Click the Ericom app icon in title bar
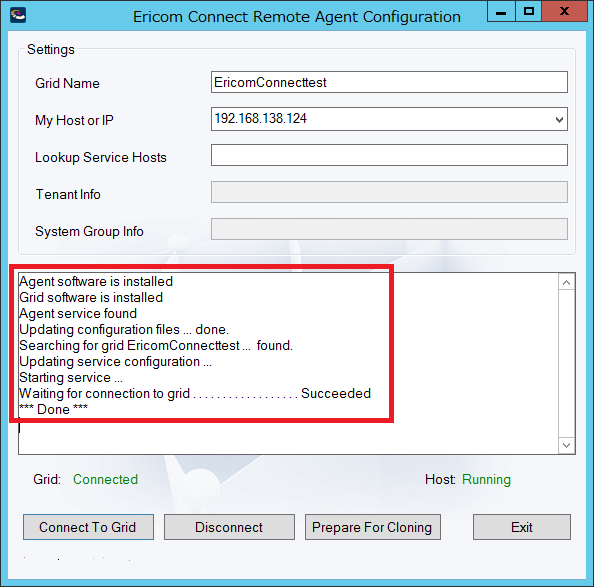594x587 pixels. pyautogui.click(x=18, y=15)
